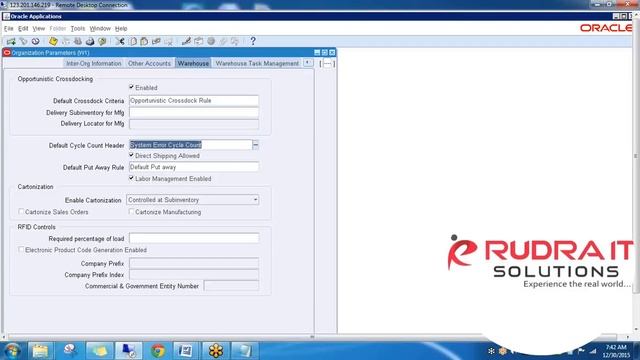Toggle the Opportunistic Crossdocking Enabled checkbox
640x360 pixels.
[131, 87]
